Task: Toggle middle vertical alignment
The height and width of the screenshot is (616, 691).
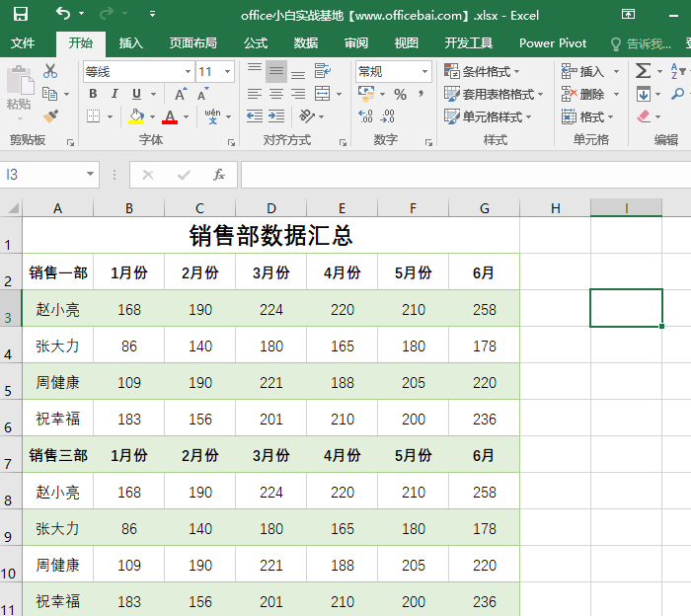Action: (276, 70)
